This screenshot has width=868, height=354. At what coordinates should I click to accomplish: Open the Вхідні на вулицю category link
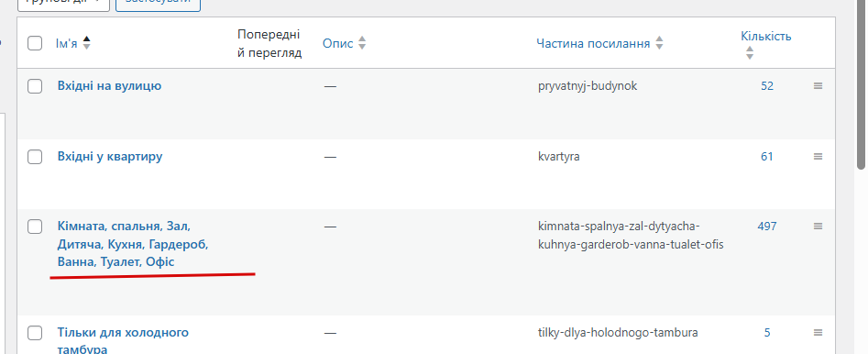[109, 86]
